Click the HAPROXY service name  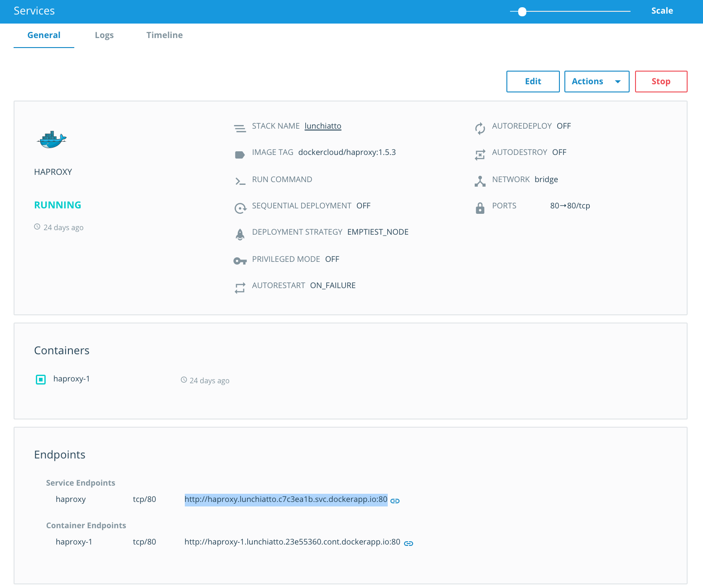[53, 172]
